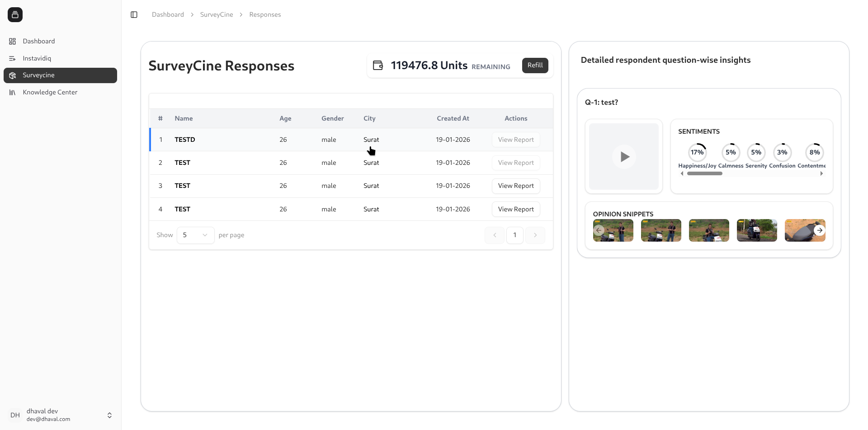
Task: Click the Knowledge Center library icon
Action: 13,92
